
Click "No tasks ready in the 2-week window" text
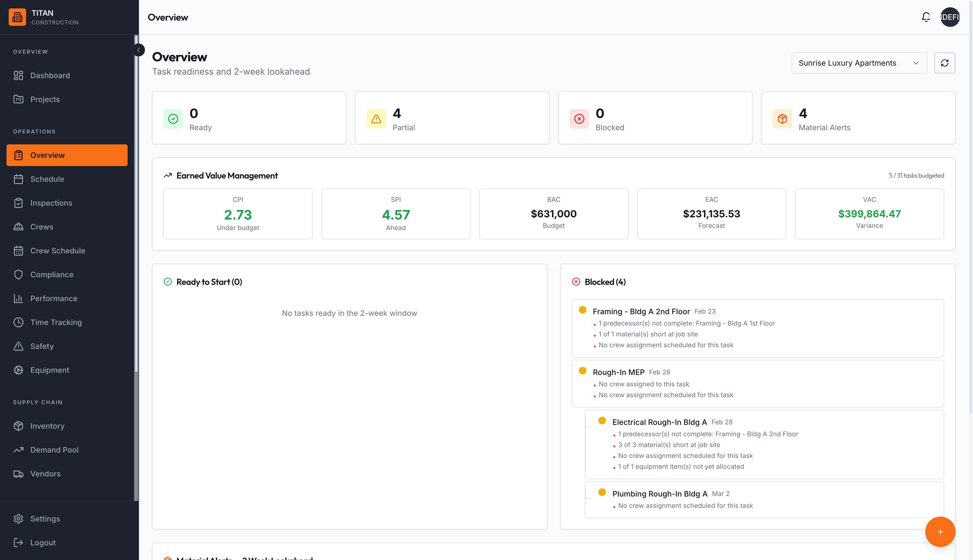pos(349,313)
